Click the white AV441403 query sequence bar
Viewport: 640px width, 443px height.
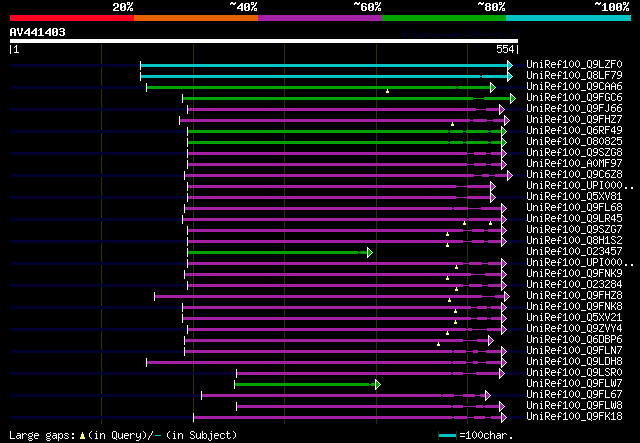pos(264,41)
